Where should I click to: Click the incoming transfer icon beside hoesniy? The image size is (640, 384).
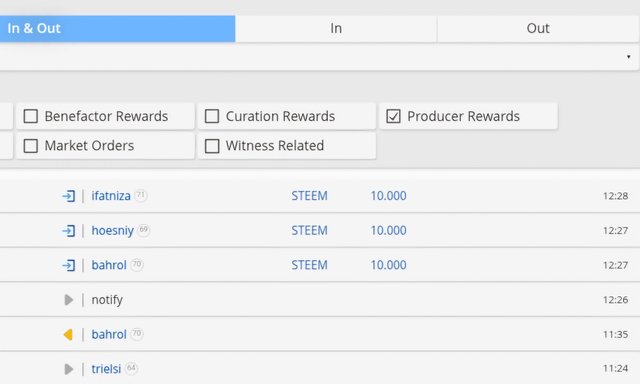(x=69, y=231)
